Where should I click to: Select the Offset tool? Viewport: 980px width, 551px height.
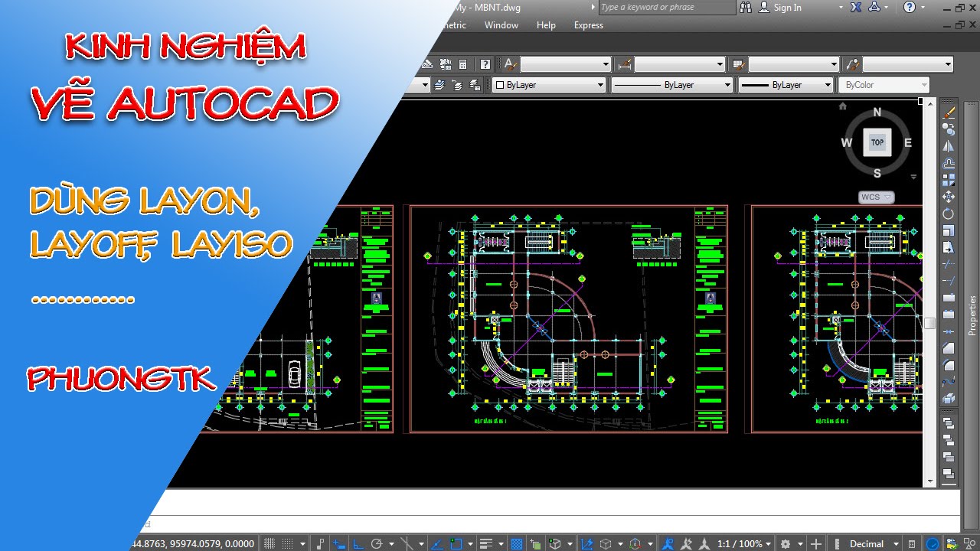[x=949, y=165]
